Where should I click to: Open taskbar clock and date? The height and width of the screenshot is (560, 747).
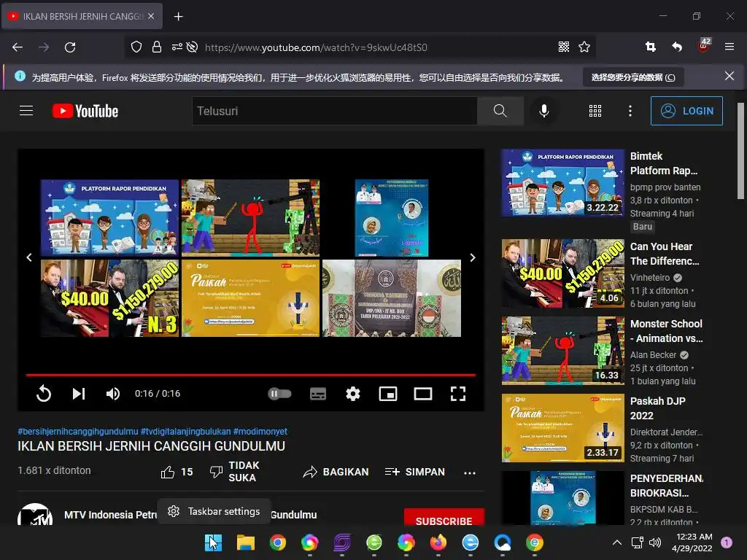[x=692, y=542]
